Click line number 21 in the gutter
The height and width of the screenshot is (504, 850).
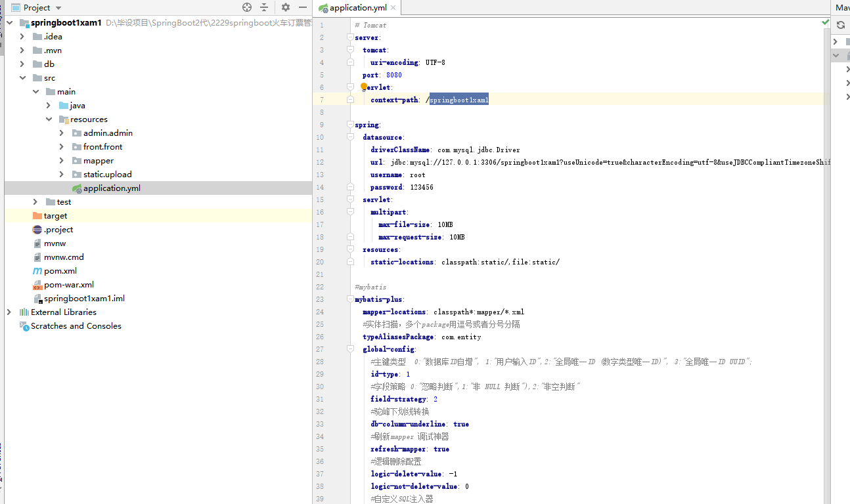(320, 274)
